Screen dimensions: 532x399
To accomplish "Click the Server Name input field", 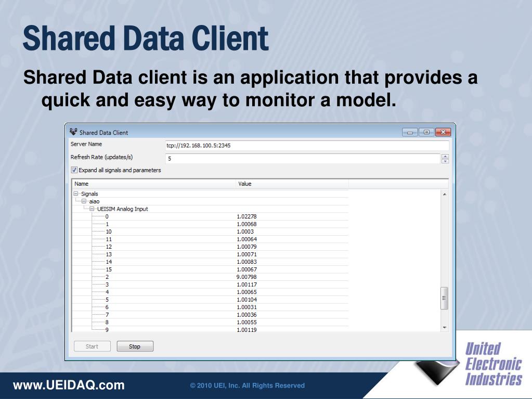I will coord(307,146).
